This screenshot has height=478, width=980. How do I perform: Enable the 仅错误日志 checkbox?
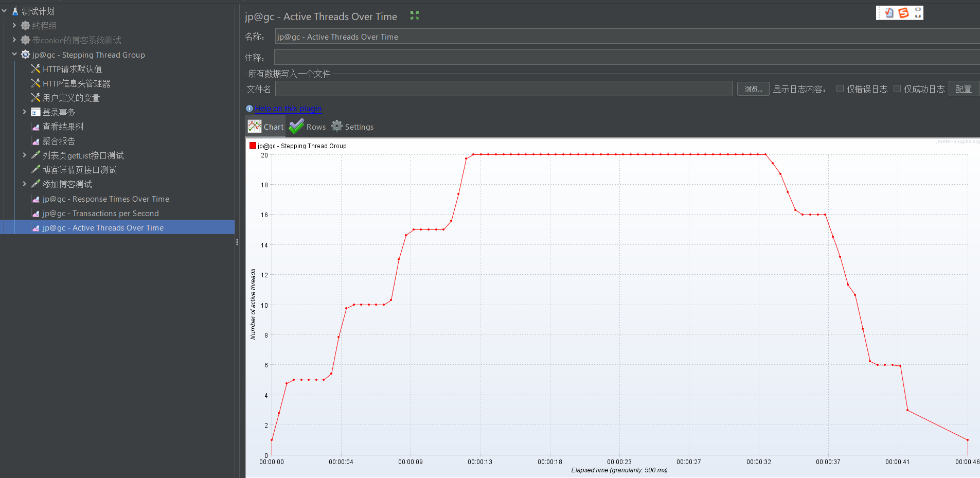(x=840, y=89)
